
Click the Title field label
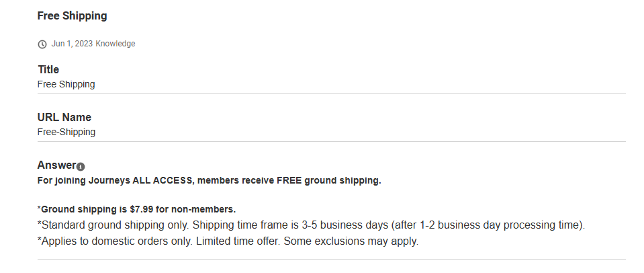point(48,70)
